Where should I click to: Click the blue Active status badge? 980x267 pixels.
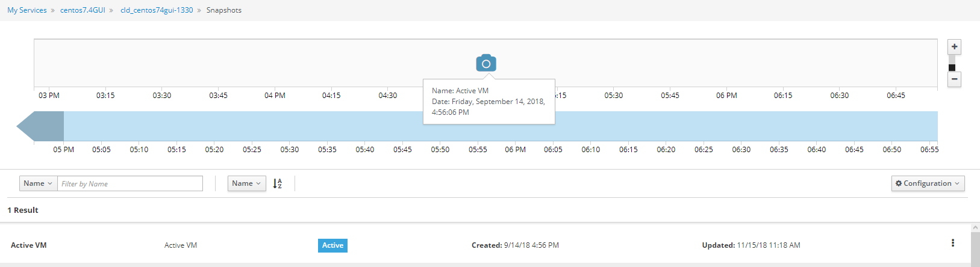[332, 245]
